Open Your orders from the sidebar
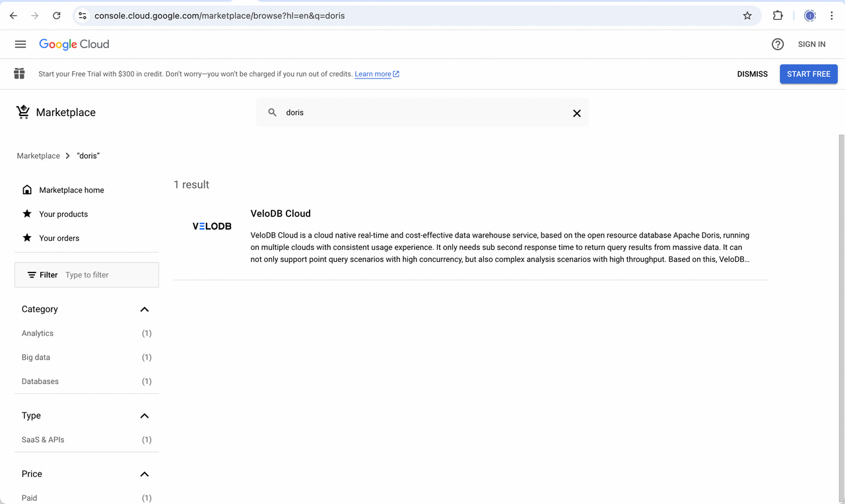Screen dimensions: 845x504 point(58,238)
